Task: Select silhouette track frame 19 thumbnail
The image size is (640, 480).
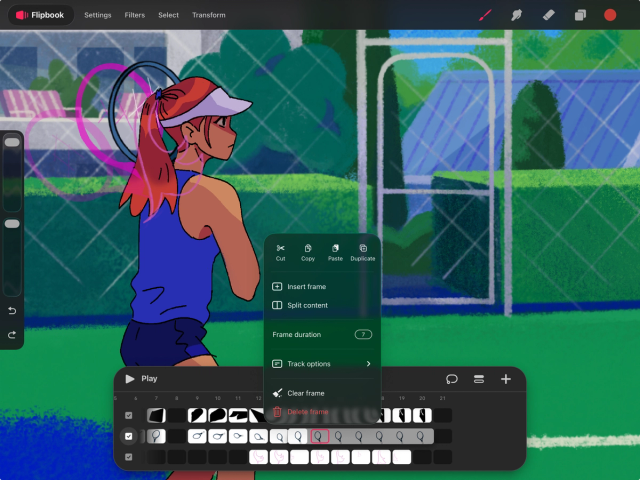Action: [402, 416]
